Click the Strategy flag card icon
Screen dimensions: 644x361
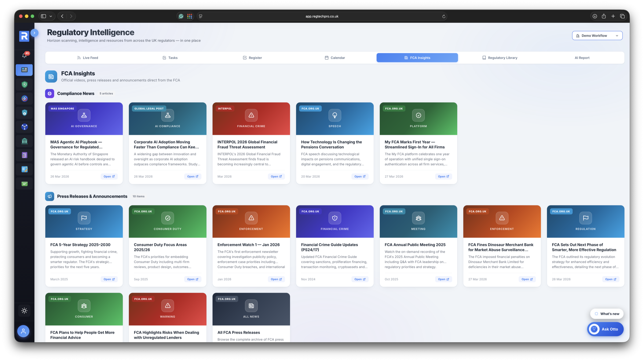click(x=84, y=218)
